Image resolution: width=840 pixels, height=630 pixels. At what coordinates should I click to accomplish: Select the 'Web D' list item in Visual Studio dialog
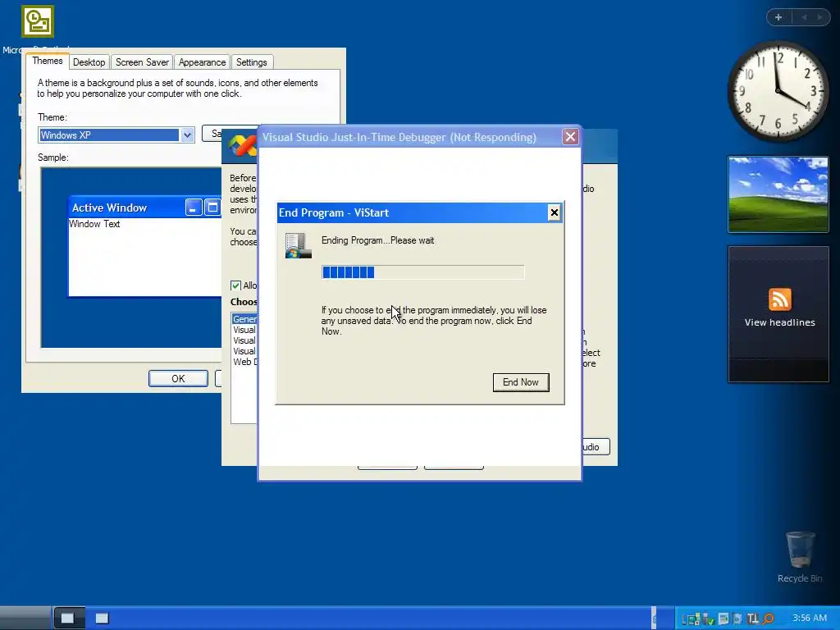click(x=244, y=362)
